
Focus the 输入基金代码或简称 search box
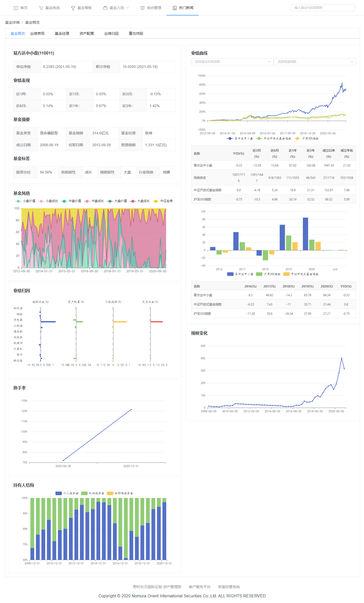[x=323, y=8]
